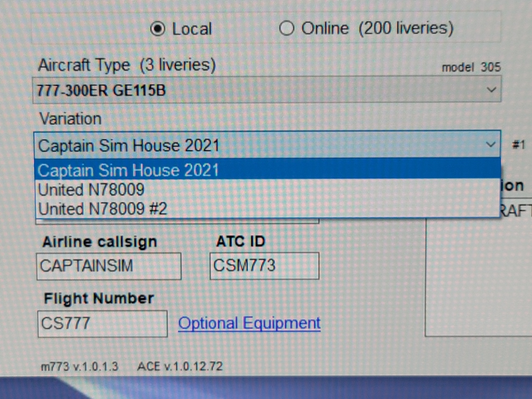Focus the ATC ID field CSM773
The image size is (532, 399).
coord(264,266)
